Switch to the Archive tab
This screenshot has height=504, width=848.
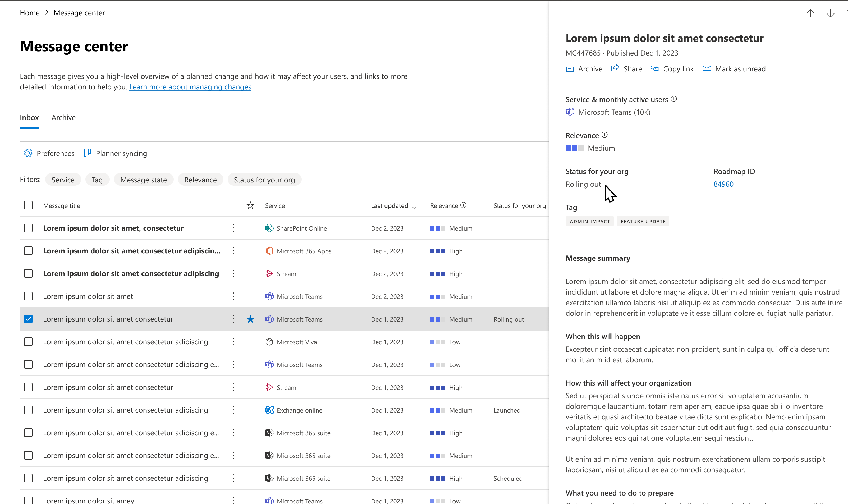tap(63, 117)
